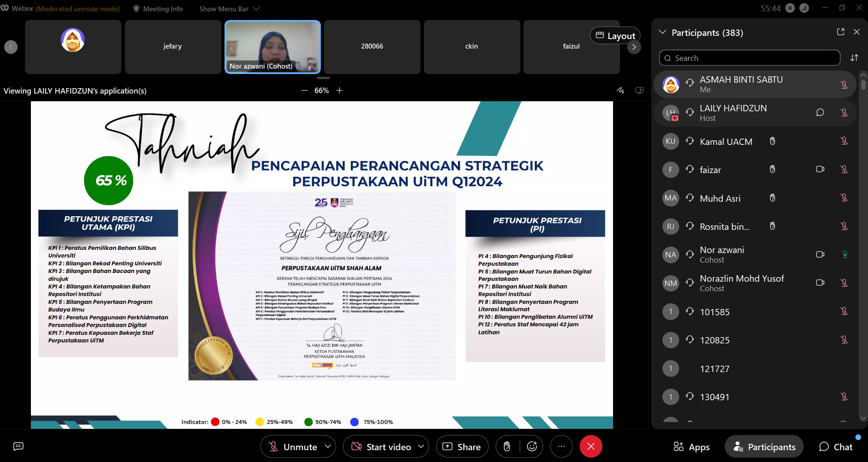Image resolution: width=868 pixels, height=462 pixels.
Task: Click camera icon for Norazlin Mohd Yusof
Action: (x=820, y=283)
